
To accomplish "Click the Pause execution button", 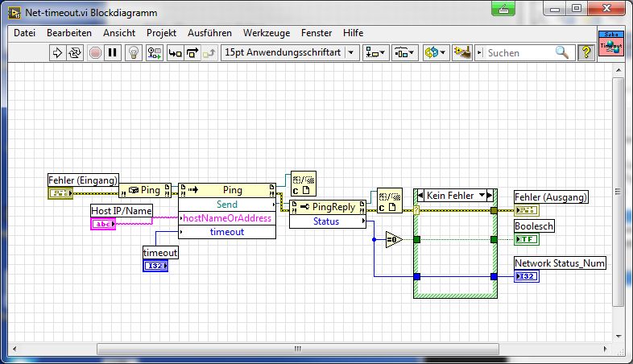I will 113,53.
